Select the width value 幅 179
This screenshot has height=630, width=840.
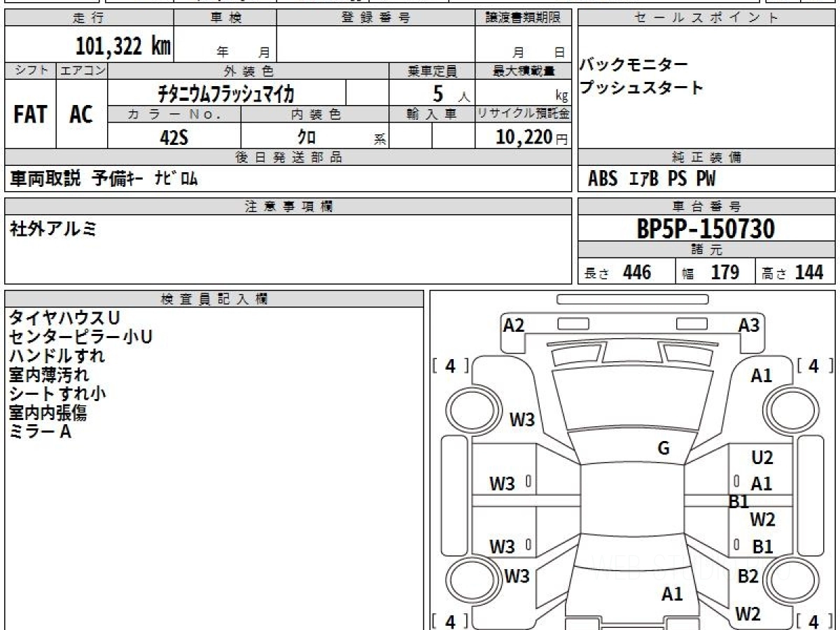pos(711,272)
